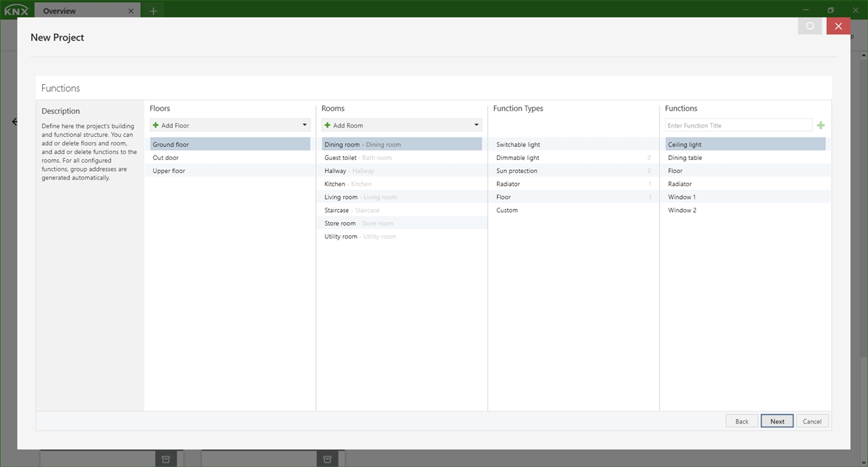Open a new workspace tab with the plus
The width and height of the screenshot is (868, 467).
click(153, 11)
